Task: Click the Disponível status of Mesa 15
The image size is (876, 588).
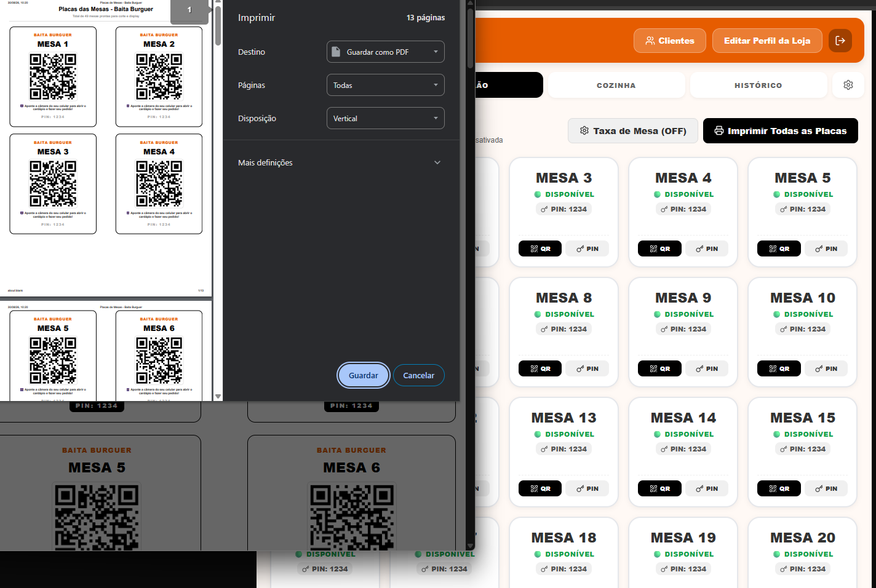Action: tap(802, 434)
